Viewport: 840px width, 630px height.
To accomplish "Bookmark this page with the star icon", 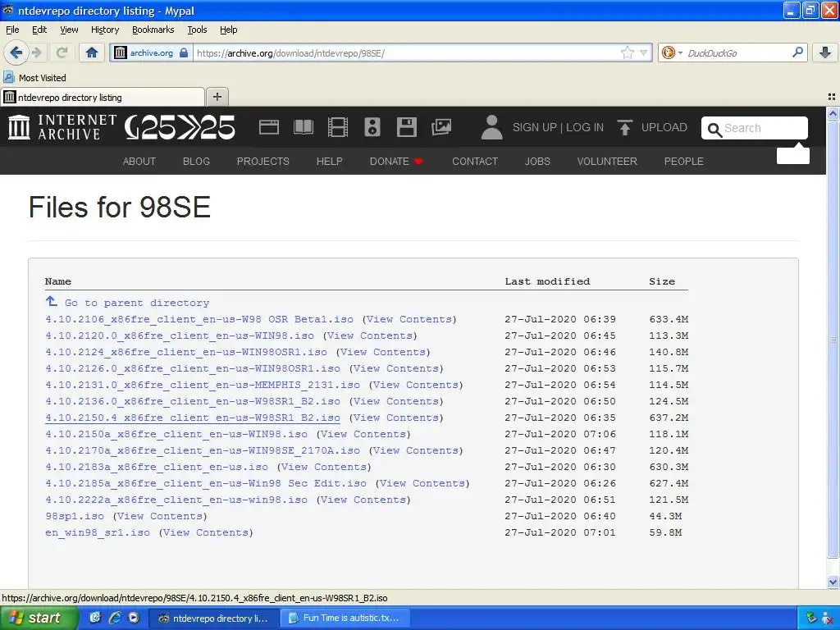I will point(627,52).
